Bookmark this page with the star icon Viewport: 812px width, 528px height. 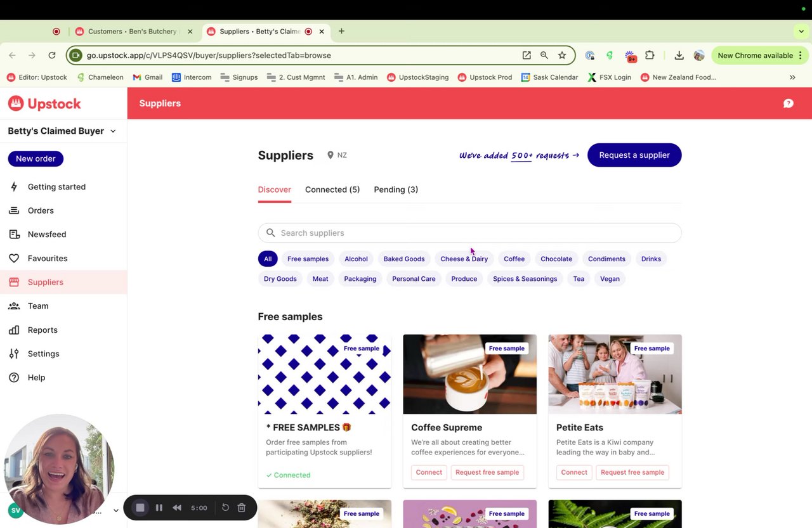click(x=562, y=55)
